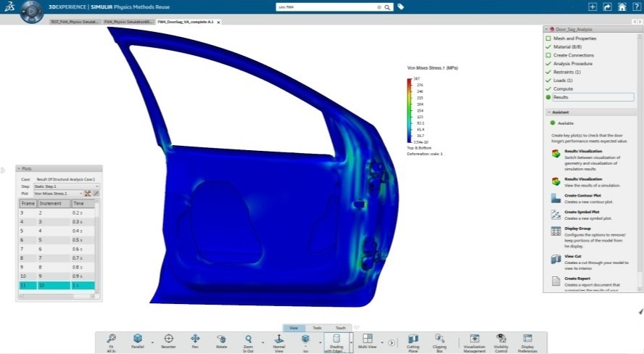Activate the Pan tool
The height and width of the screenshot is (354, 644).
click(x=194, y=342)
